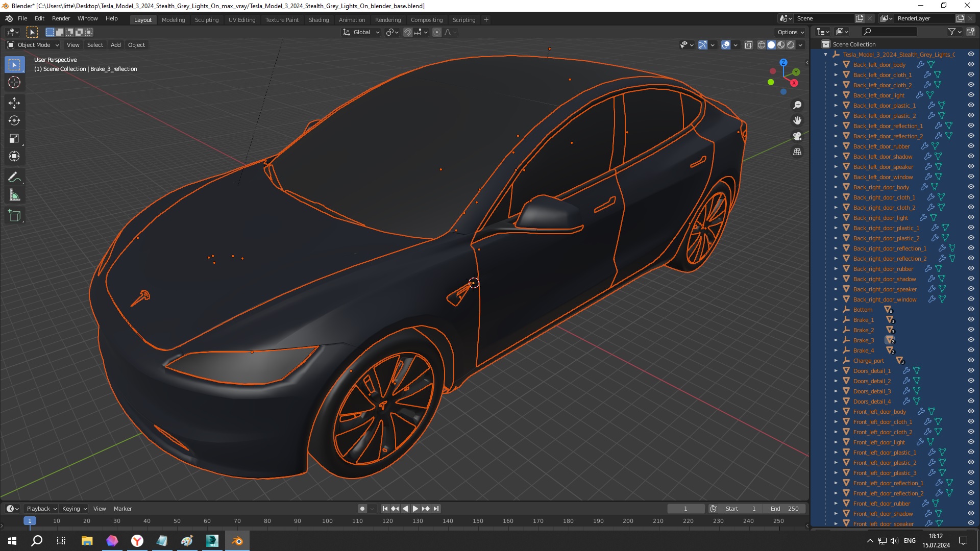Screen dimensions: 980x551
Task: Open the timeline Marker menu
Action: click(x=122, y=509)
